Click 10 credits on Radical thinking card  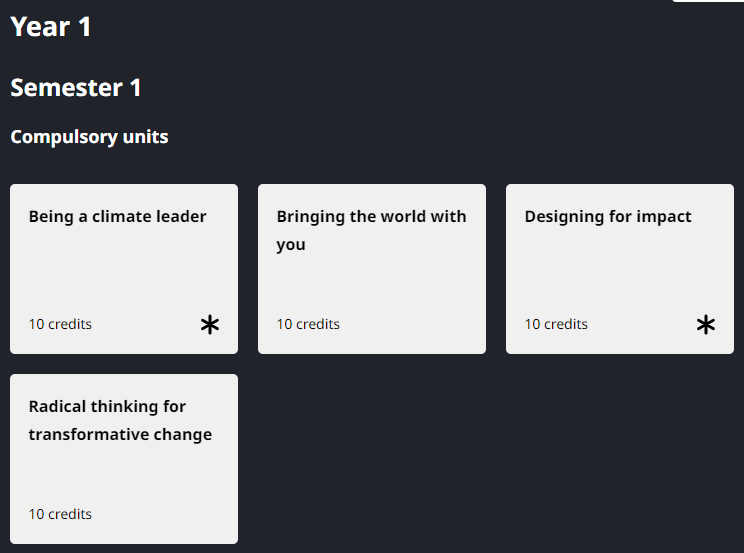(60, 514)
